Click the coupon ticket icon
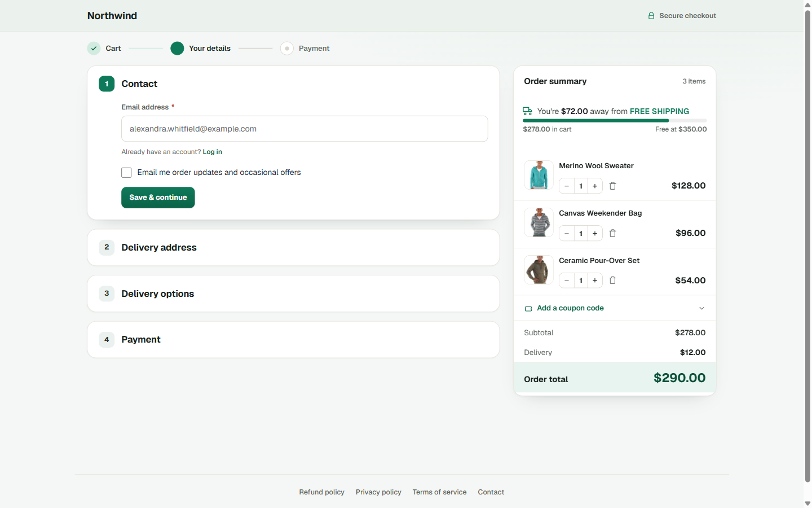 click(528, 309)
